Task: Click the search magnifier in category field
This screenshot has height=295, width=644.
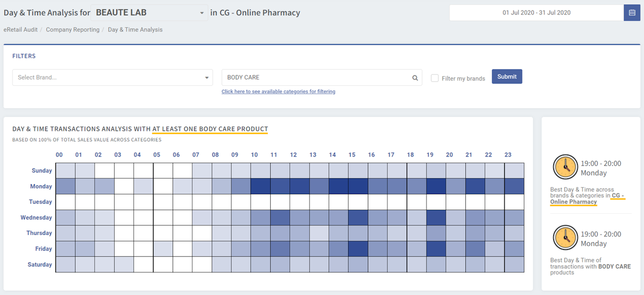Action: (x=415, y=78)
